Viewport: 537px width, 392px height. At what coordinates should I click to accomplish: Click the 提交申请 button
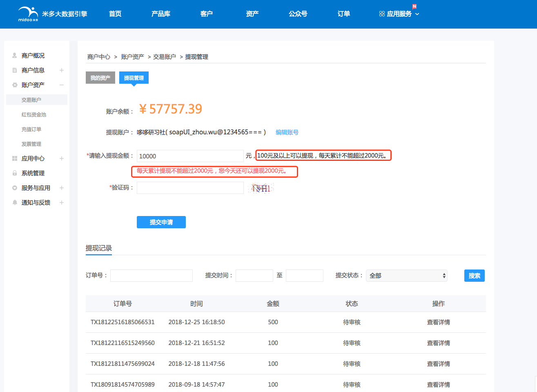161,222
